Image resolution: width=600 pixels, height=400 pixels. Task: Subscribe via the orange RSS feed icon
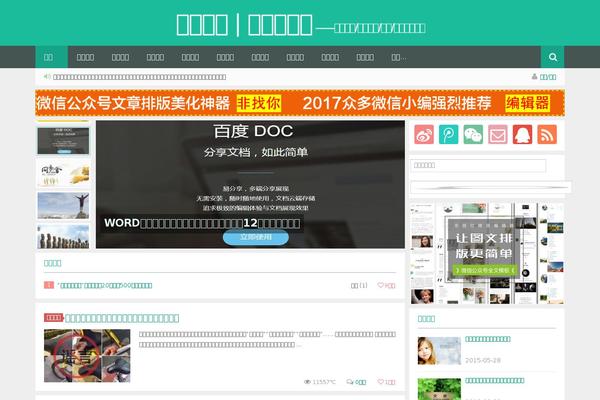(x=547, y=134)
